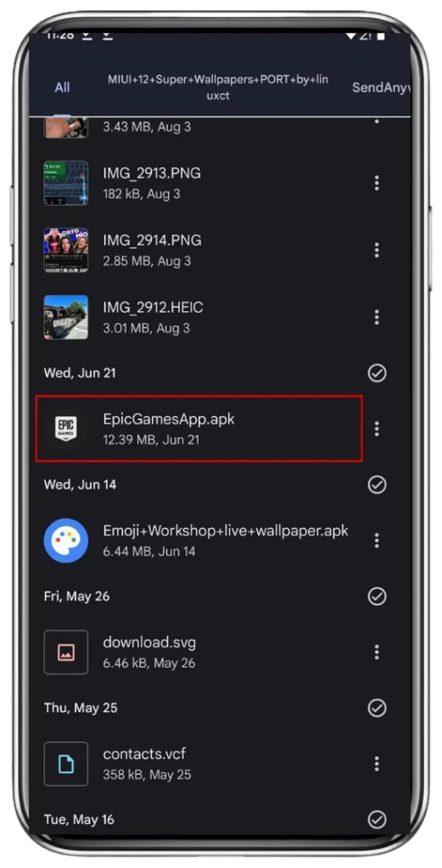Tap the 'Fri, May 26' date header

tap(76, 596)
